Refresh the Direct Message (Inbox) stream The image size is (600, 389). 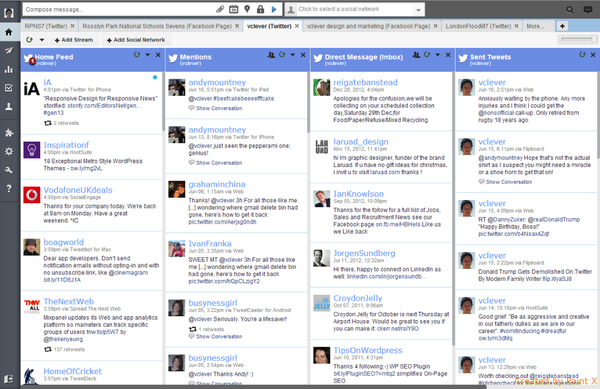point(427,55)
